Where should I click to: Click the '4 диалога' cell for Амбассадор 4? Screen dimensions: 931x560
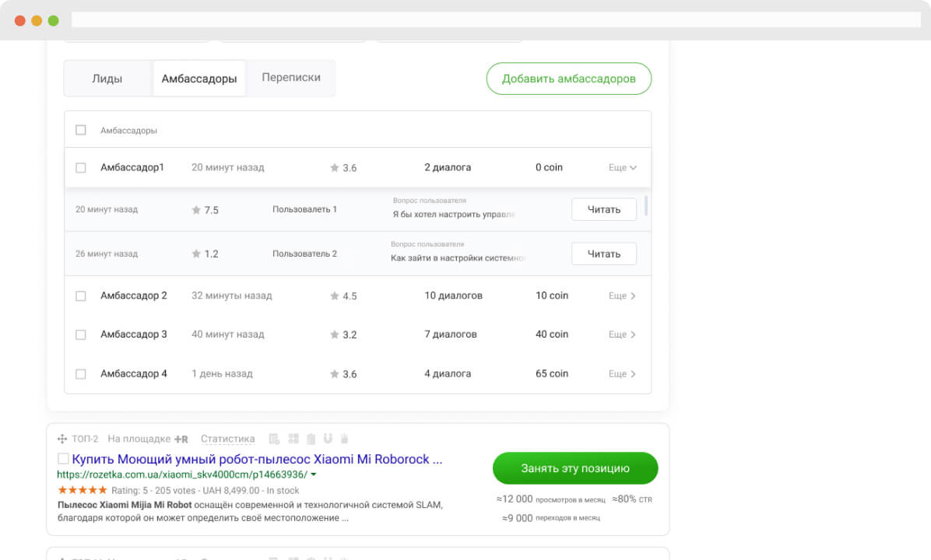448,374
